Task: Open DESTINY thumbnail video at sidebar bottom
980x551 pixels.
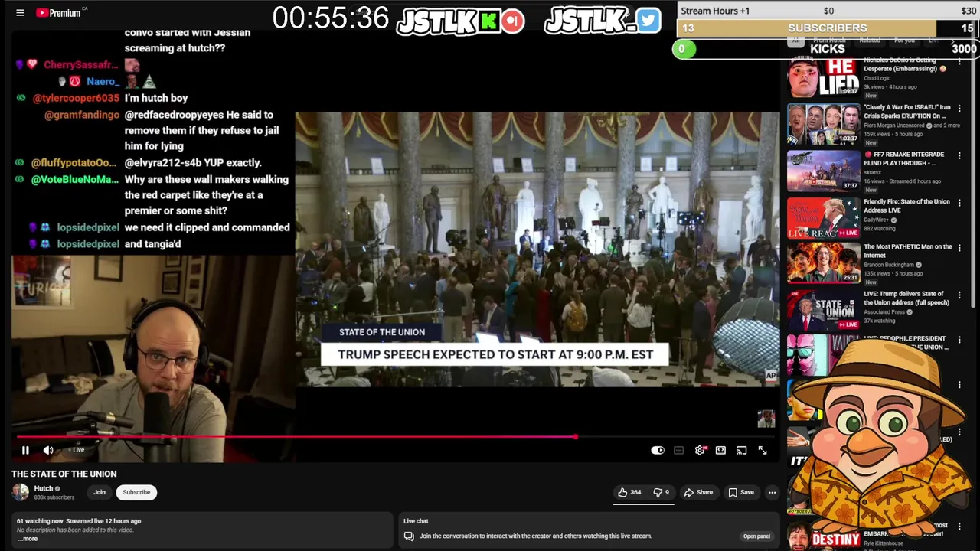Action: (824, 537)
